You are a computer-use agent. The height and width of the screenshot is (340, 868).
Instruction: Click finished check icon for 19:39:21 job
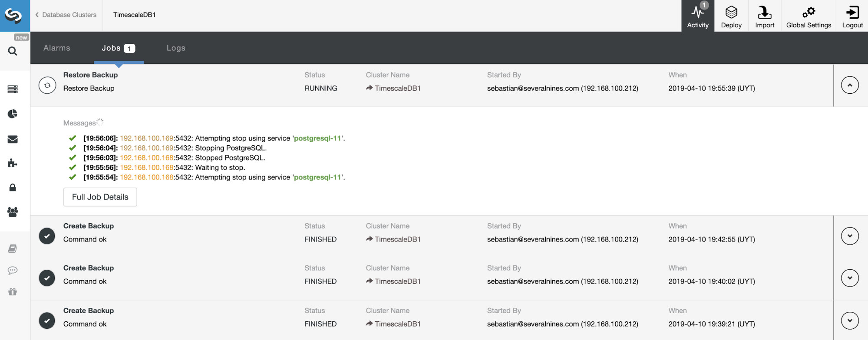47,321
